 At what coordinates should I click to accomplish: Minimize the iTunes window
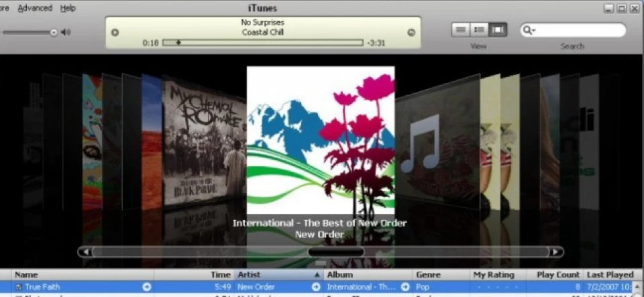tap(609, 8)
